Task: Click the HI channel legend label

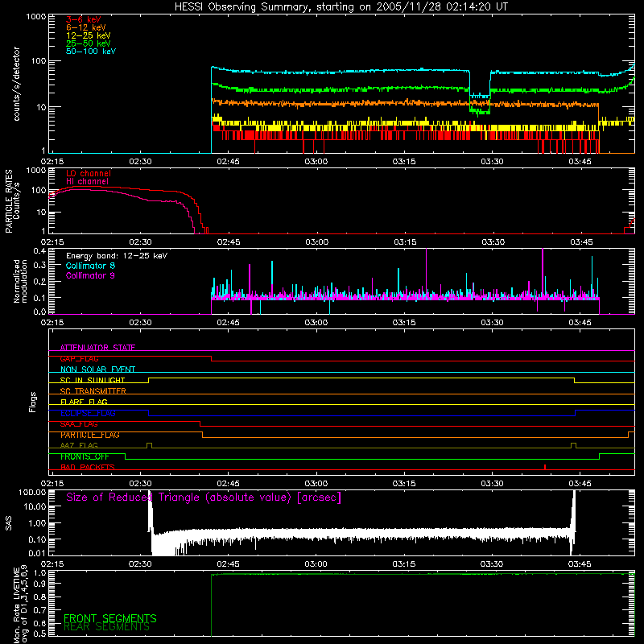Action: (88, 182)
